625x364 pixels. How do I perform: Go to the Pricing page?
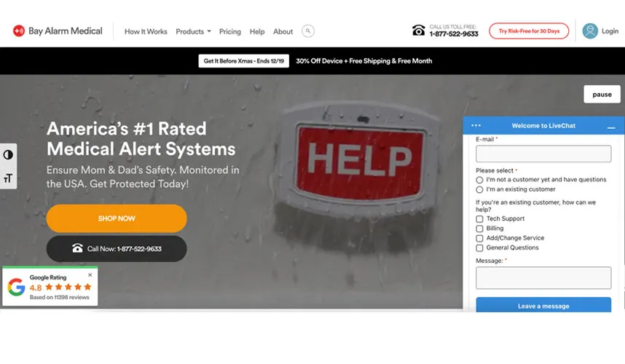tap(230, 31)
